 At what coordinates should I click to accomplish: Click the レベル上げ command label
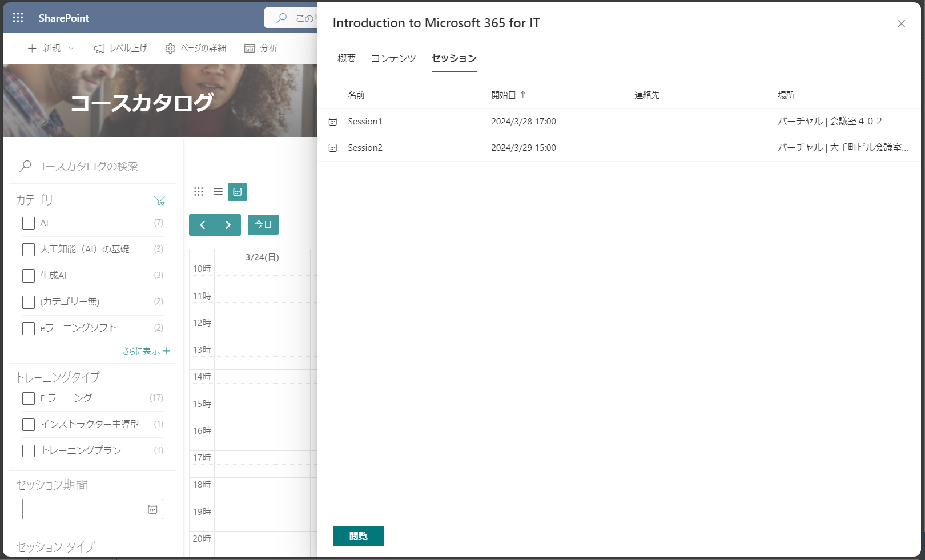click(128, 48)
